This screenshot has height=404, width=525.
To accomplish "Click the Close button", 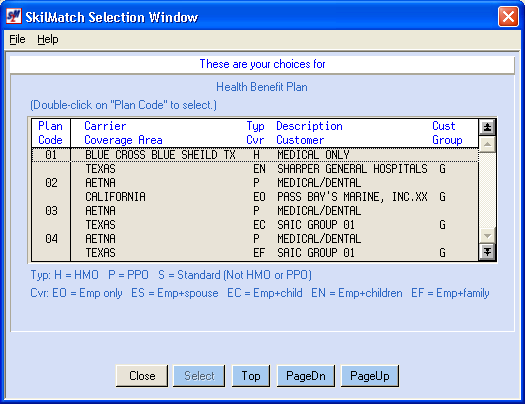I will pos(142,376).
